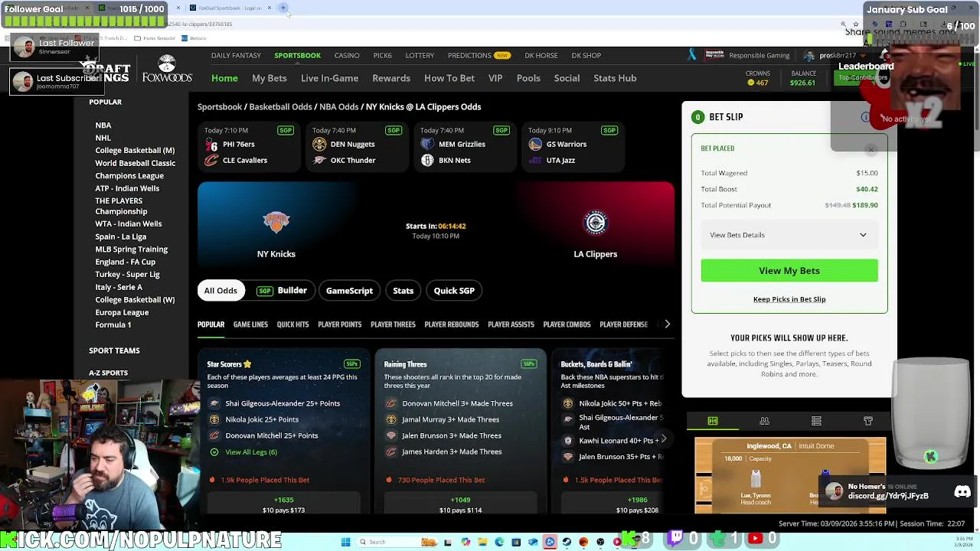Viewport: 980px width, 551px height.
Task: Open a new browser tab
Action: (x=283, y=8)
